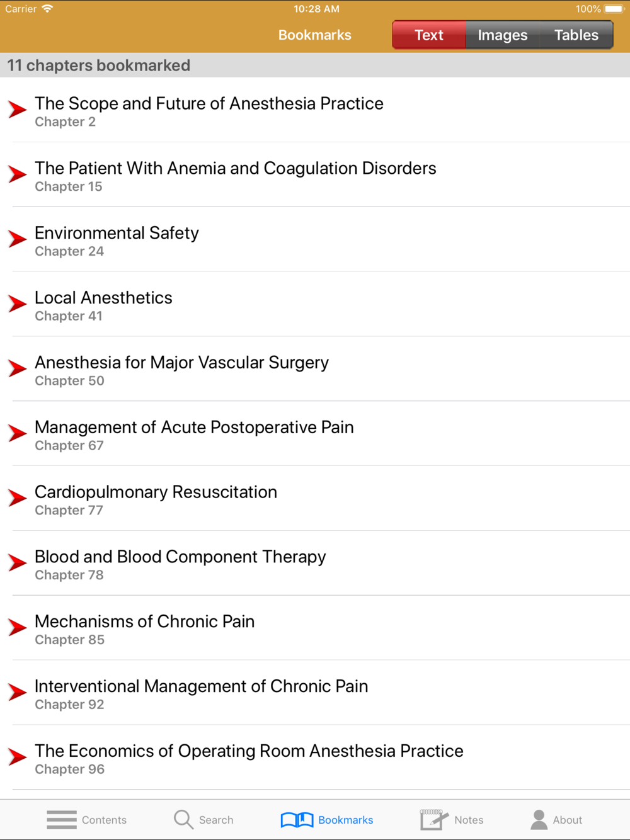This screenshot has width=630, height=840.
Task: Open The Scope and Future chapter
Action: pos(209,104)
